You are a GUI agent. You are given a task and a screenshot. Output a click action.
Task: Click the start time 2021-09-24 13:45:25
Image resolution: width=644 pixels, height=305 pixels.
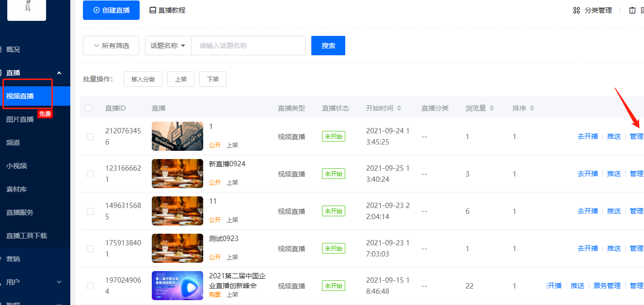(x=388, y=137)
